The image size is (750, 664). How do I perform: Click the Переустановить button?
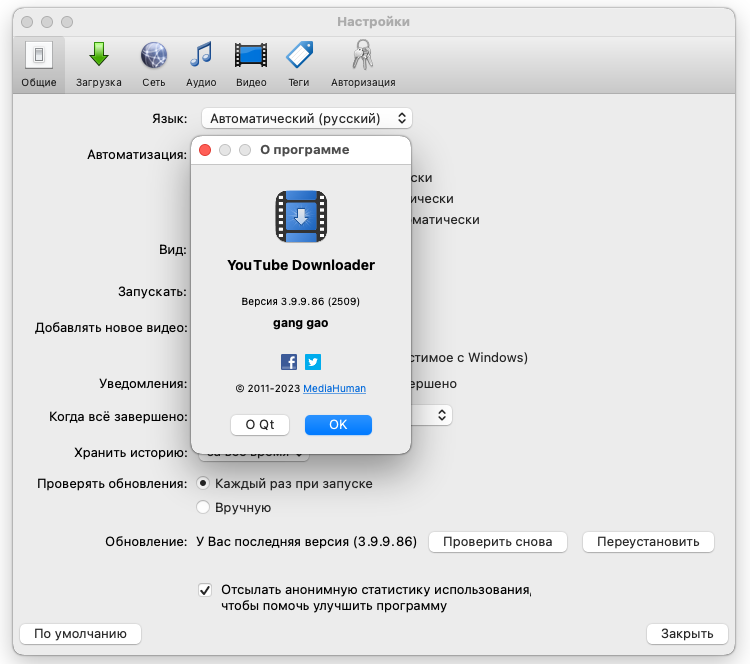tap(648, 542)
